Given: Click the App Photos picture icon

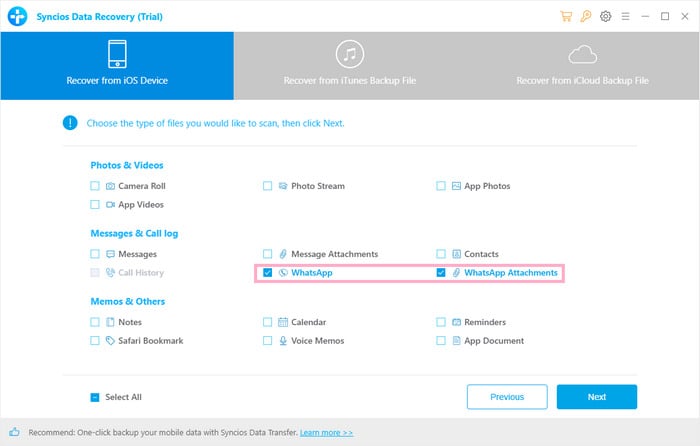Looking at the screenshot, I should (456, 186).
